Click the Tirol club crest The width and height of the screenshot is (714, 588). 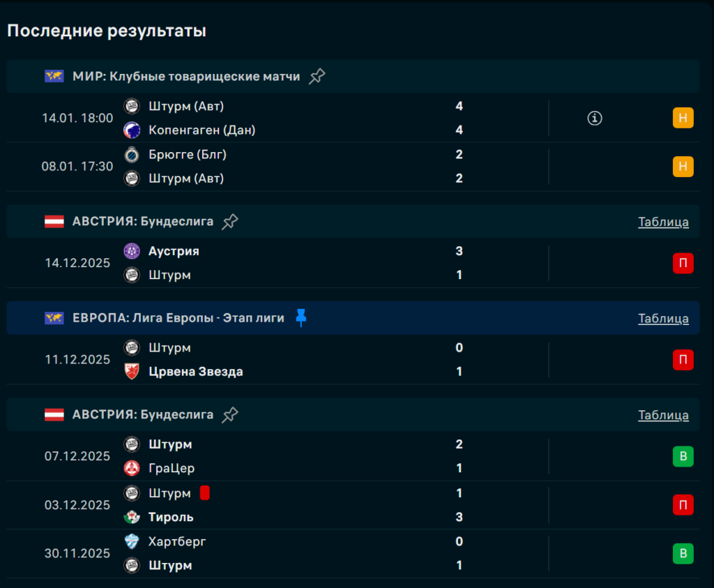(x=131, y=517)
